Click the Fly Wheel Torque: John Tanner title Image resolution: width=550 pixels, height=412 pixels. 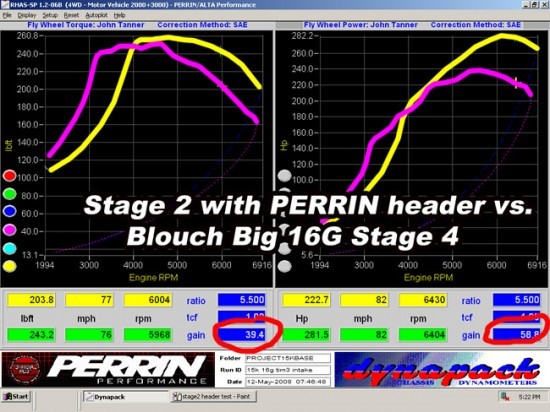(x=86, y=25)
